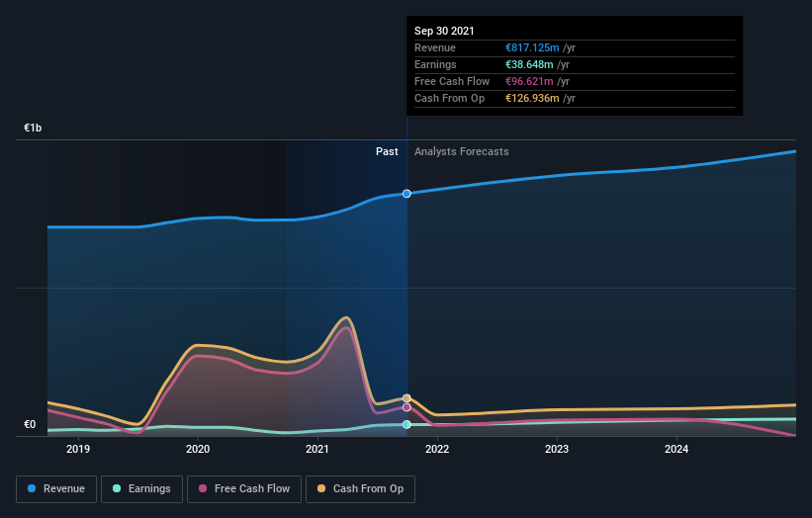Screen dimensions: 812x518
Task: Click the €1b y-axis label
Action: click(x=33, y=128)
